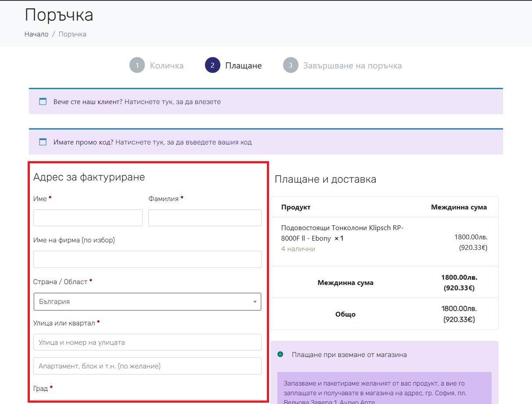This screenshot has height=404, width=532.
Task: Select 'Плащане при вземане от магазина' radio button
Action: click(x=280, y=354)
